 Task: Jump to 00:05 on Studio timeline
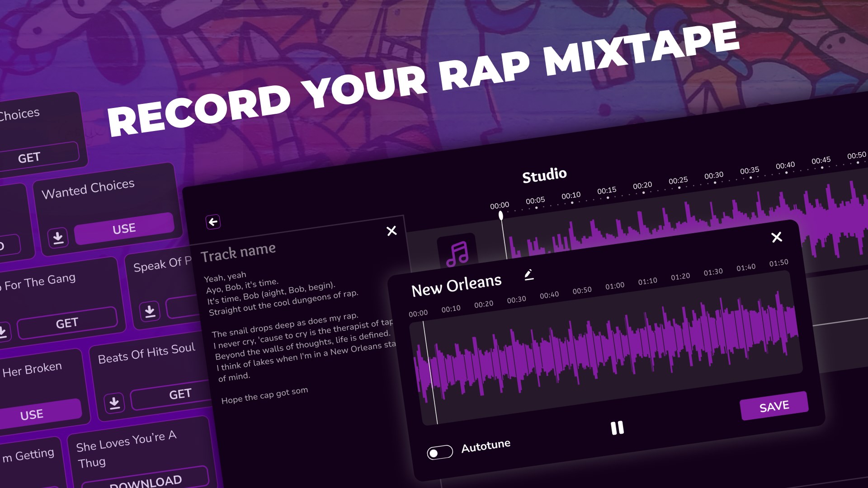coord(535,200)
